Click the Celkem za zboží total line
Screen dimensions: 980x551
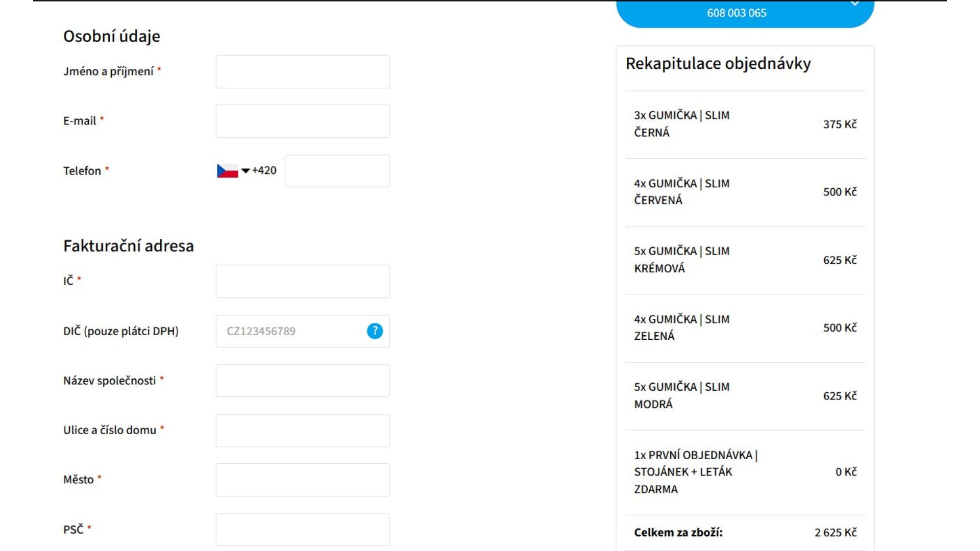point(743,532)
